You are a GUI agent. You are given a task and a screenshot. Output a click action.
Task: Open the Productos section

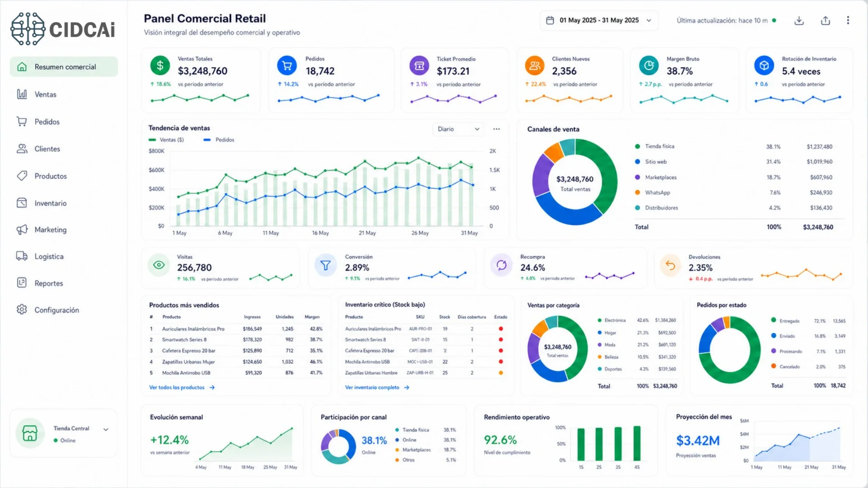click(51, 176)
